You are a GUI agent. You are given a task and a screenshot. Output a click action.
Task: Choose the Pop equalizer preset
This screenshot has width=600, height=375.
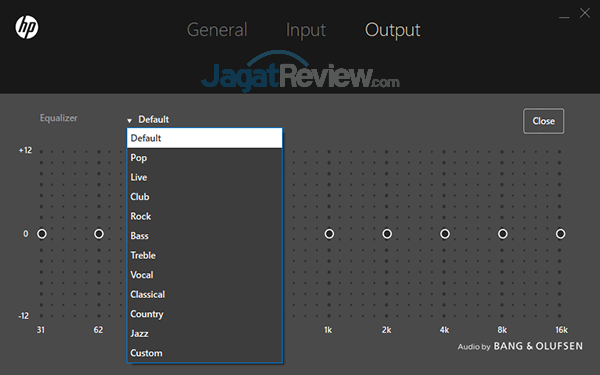coord(205,158)
